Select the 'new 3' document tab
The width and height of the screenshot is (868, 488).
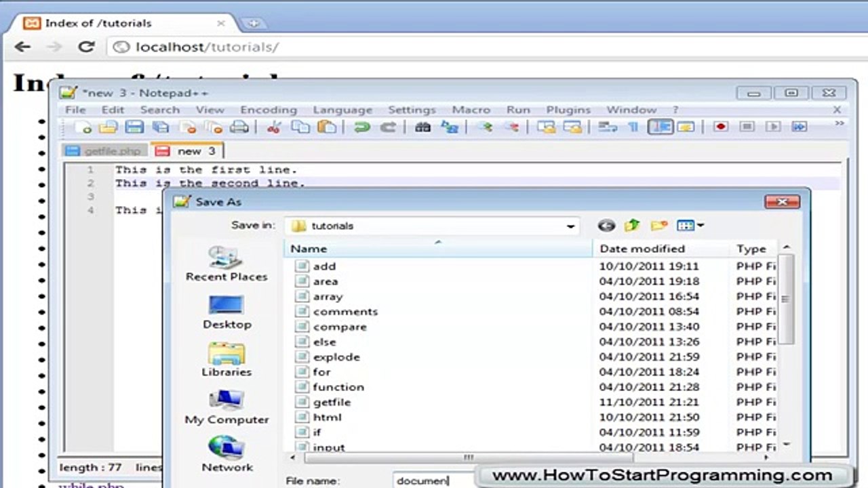187,150
